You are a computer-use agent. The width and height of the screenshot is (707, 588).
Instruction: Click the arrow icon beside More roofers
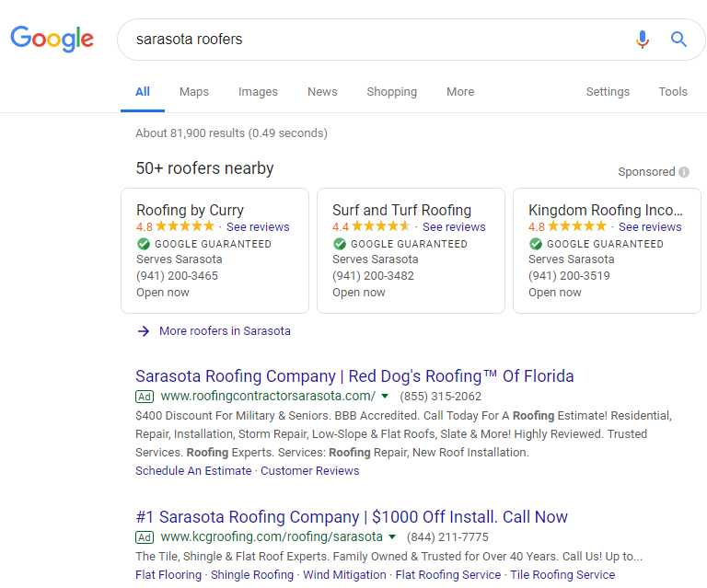point(144,331)
